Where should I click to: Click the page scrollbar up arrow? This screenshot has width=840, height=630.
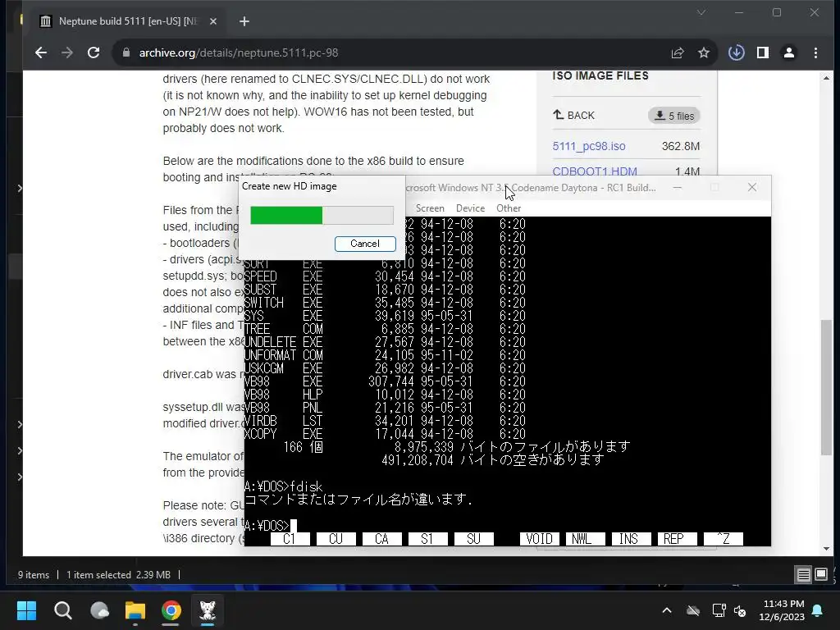827,78
